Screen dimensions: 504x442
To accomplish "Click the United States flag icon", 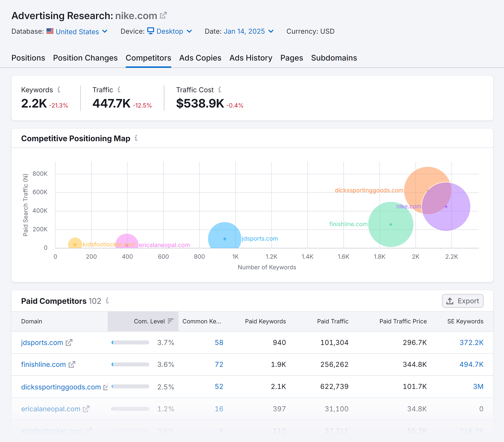I will 50,31.
